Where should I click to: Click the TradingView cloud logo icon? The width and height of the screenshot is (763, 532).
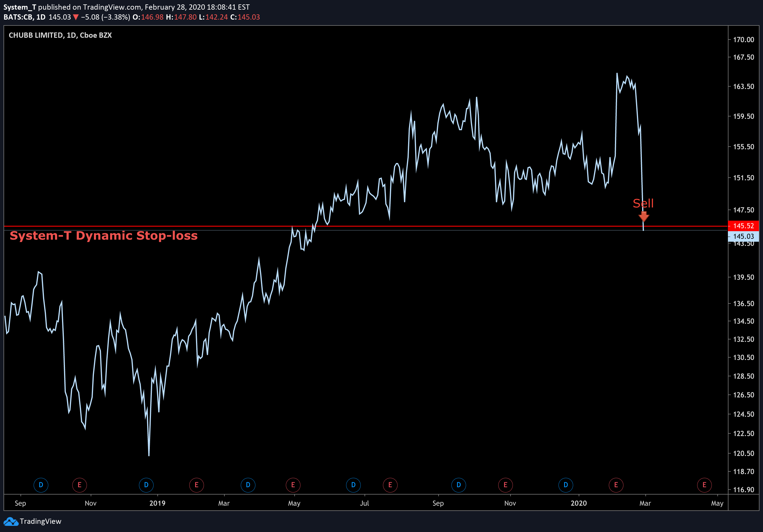(x=11, y=521)
